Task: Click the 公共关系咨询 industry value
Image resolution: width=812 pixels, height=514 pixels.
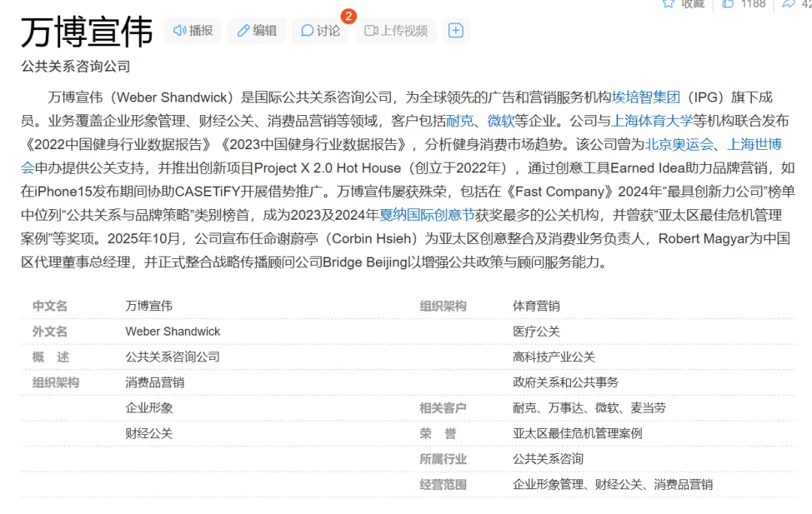Action: click(x=548, y=459)
